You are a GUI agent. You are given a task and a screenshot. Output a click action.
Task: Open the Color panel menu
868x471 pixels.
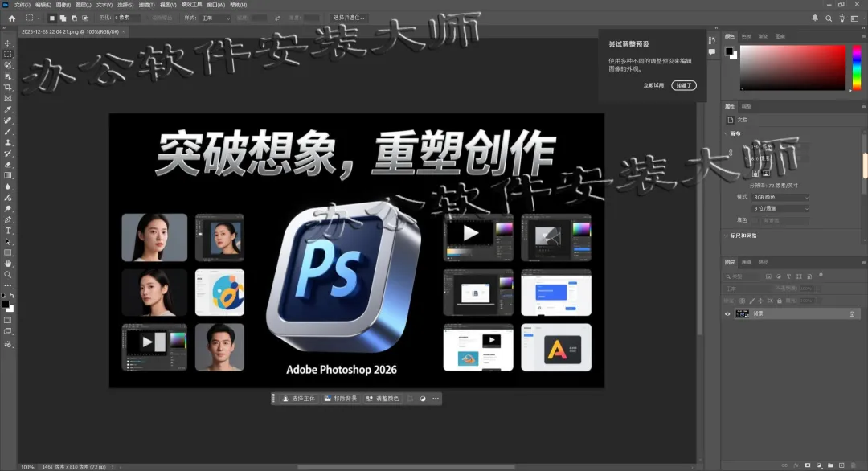coord(863,36)
